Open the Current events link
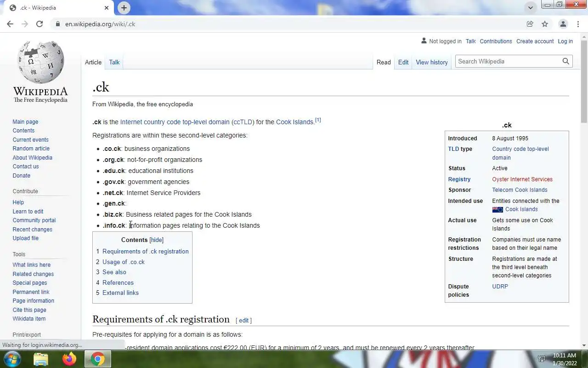The width and height of the screenshot is (588, 368). tap(30, 139)
